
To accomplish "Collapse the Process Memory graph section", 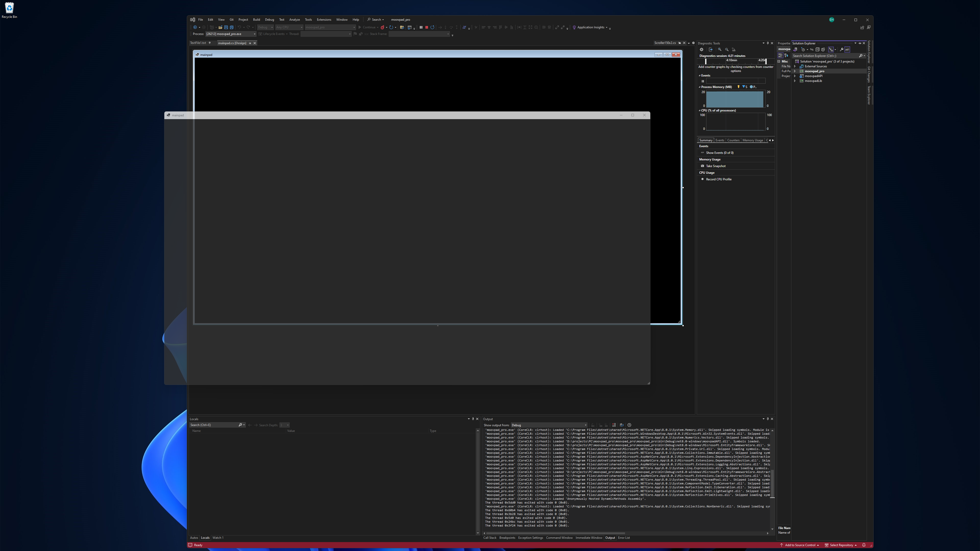I will pyautogui.click(x=700, y=87).
